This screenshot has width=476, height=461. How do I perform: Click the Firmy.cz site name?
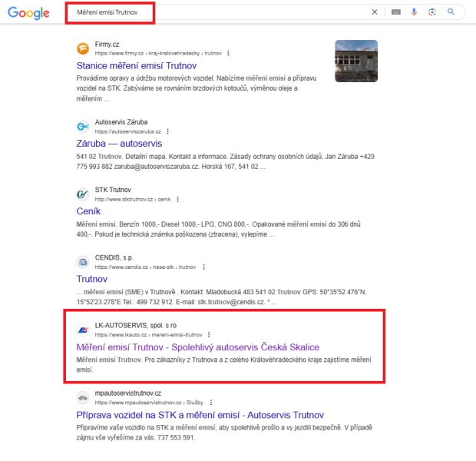107,45
